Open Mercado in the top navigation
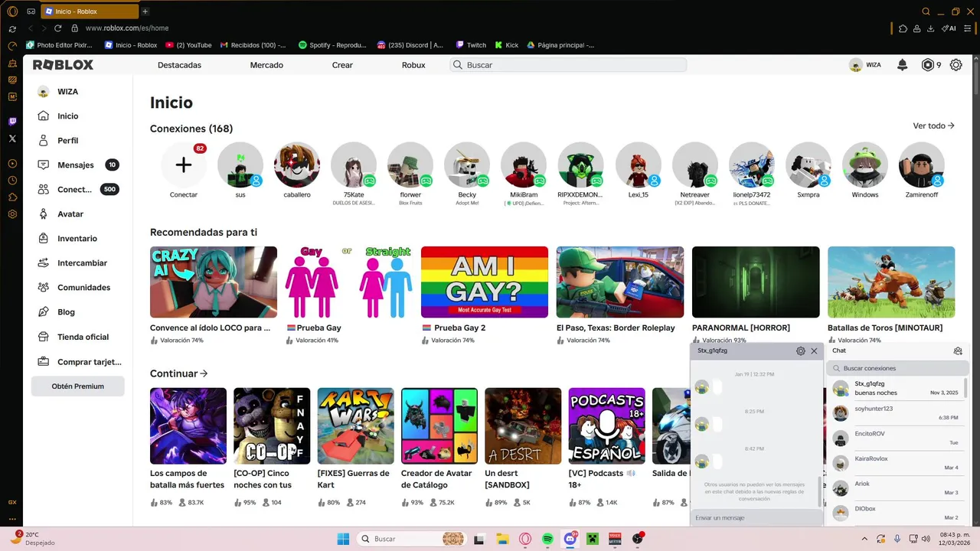The image size is (980, 551). [266, 65]
